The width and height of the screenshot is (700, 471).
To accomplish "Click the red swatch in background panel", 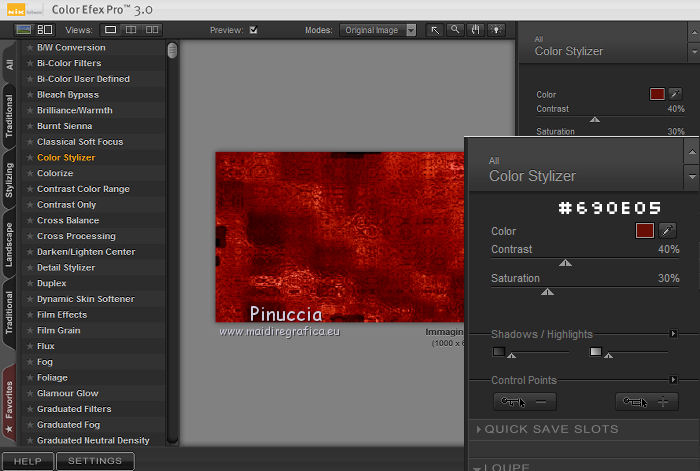I will (x=657, y=94).
